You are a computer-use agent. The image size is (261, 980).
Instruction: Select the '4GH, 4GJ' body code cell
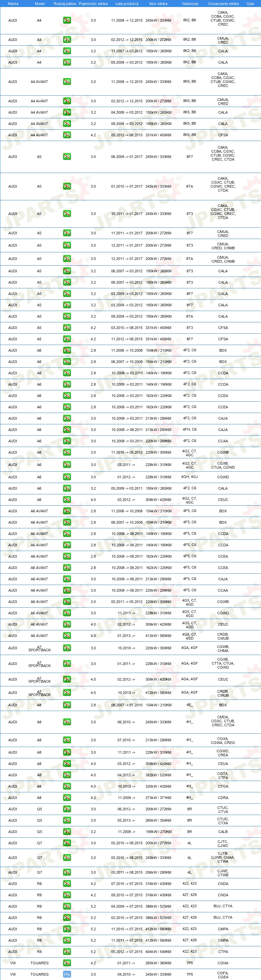189,477
